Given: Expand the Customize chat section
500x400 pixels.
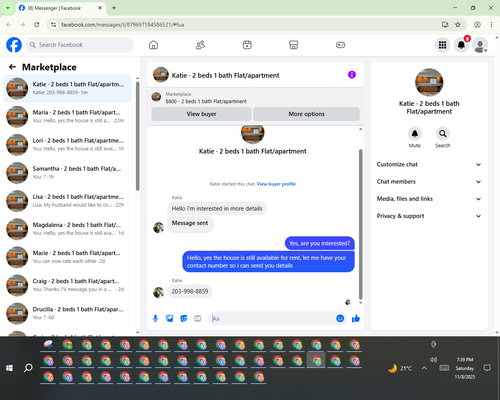Looking at the screenshot, I should [429, 164].
